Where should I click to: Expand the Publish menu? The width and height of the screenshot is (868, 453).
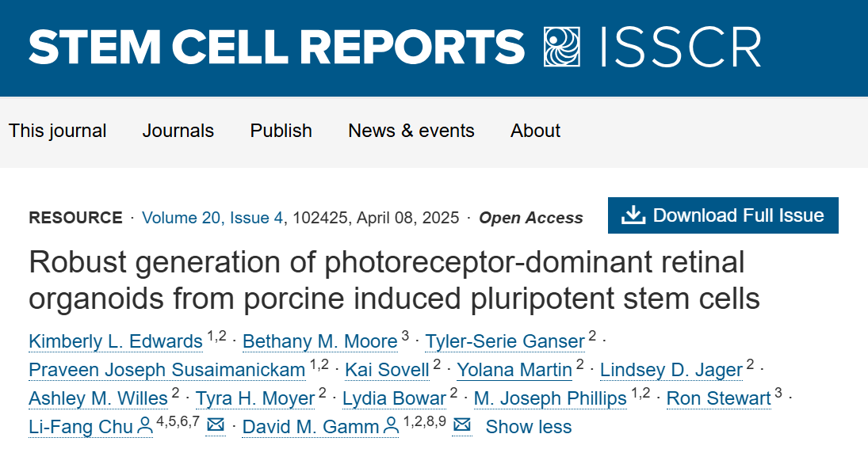281,131
